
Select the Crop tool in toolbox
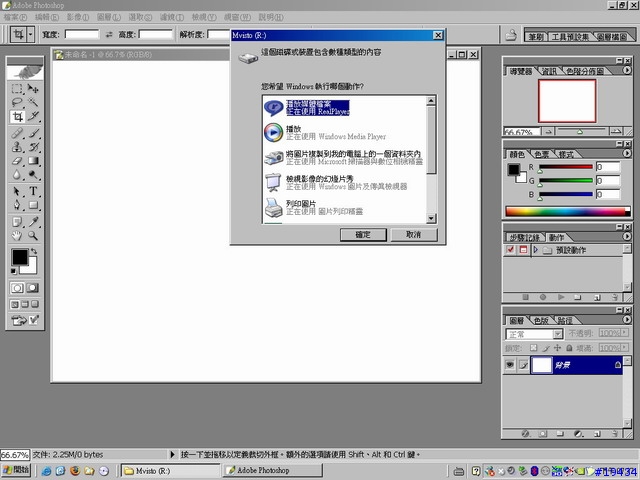tap(17, 117)
